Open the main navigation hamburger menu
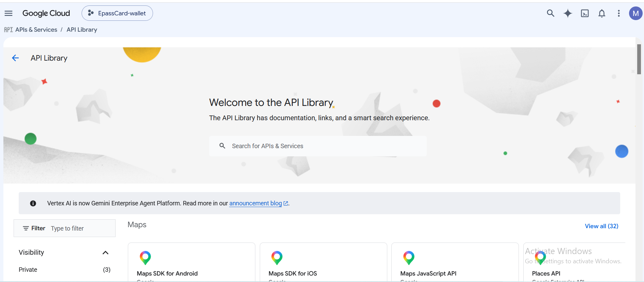Screen dimensions: 644x282 point(9,13)
